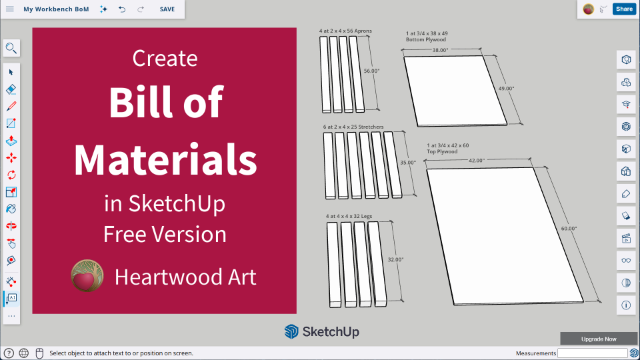Viewport: 640px width, 360px height.
Task: Select the active Text label tool
Action: pyautogui.click(x=11, y=298)
